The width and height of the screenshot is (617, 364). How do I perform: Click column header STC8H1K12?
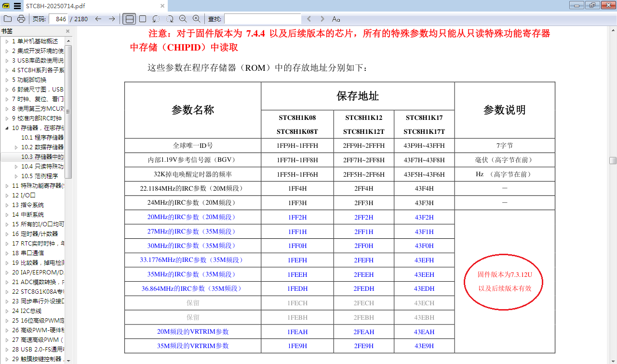click(x=363, y=117)
